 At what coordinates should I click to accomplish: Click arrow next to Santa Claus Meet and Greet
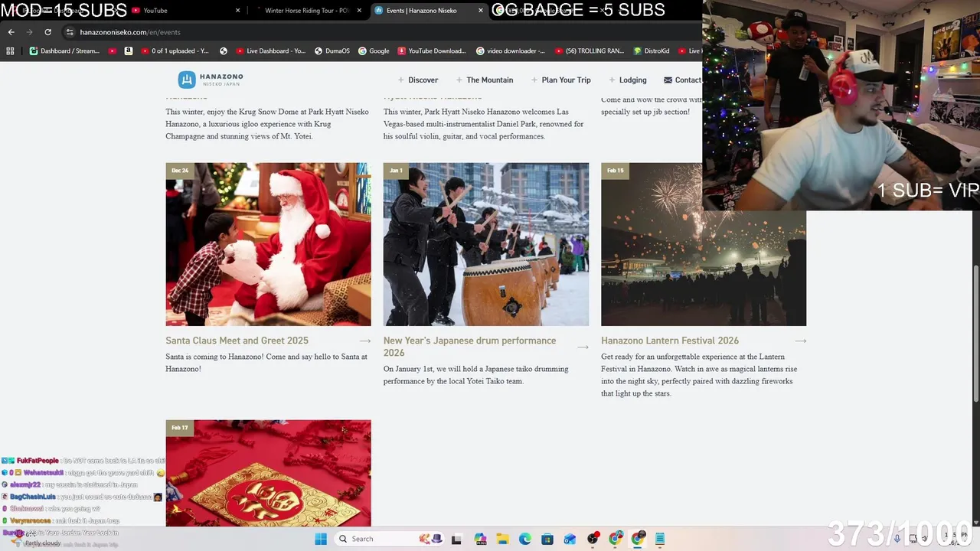coord(365,341)
